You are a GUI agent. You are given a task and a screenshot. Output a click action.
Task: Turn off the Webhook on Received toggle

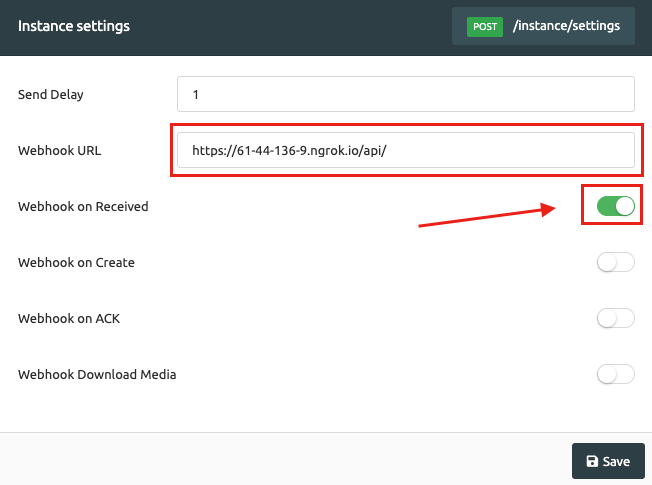click(x=616, y=206)
